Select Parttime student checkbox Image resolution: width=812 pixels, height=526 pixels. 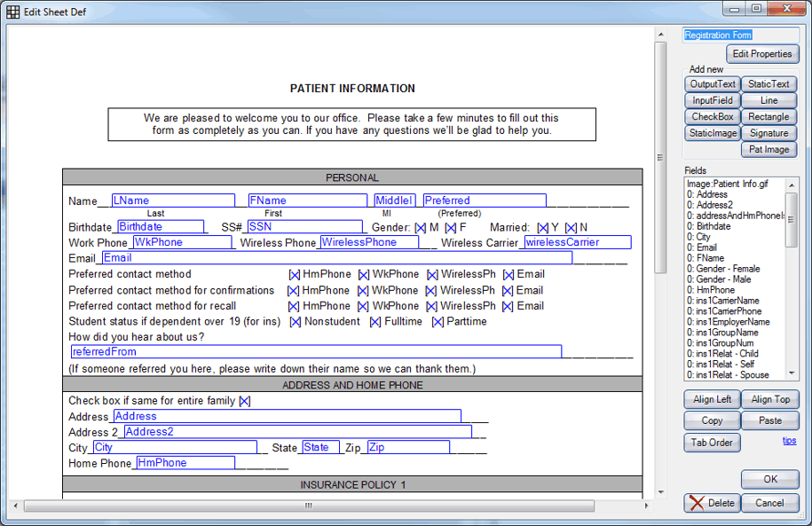pyautogui.click(x=438, y=322)
